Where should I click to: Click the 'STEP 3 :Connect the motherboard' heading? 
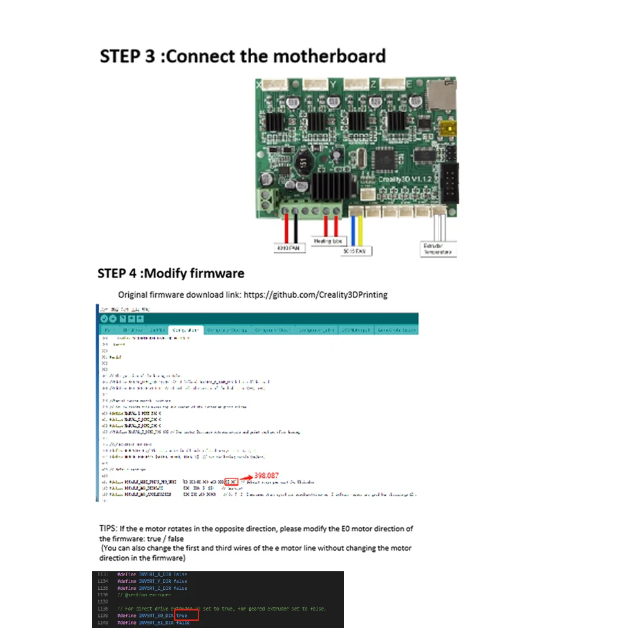coord(243,56)
